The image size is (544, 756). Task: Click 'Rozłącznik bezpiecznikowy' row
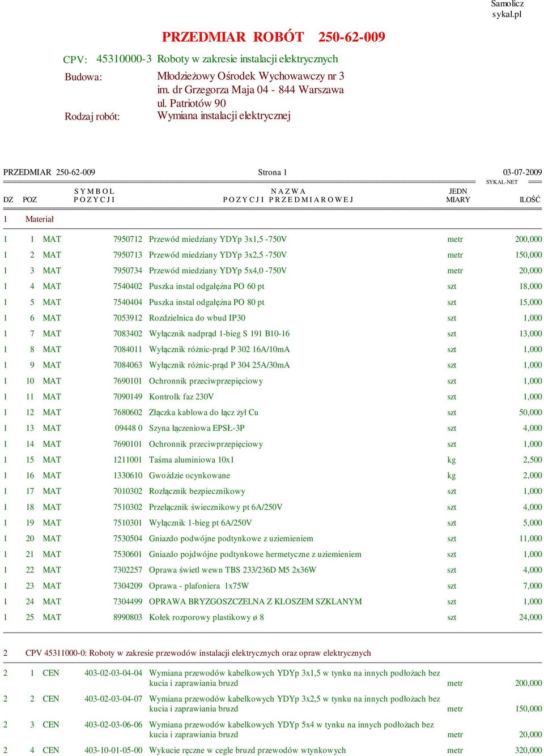(x=272, y=492)
